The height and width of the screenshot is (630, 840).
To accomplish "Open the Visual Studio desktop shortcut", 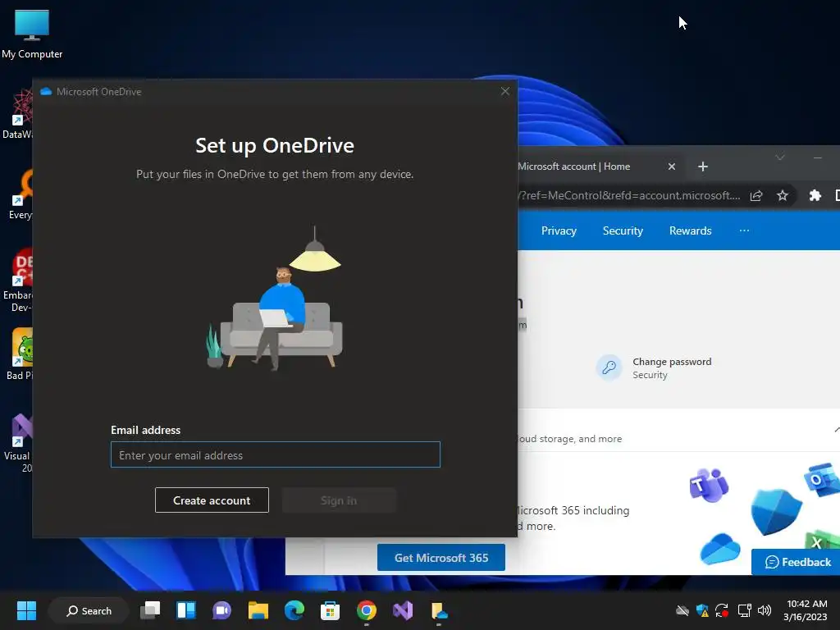I will 19,442.
